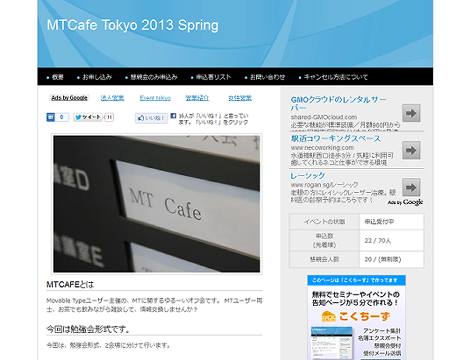
Task: Open the レーシック ad title
Action: [x=307, y=176]
